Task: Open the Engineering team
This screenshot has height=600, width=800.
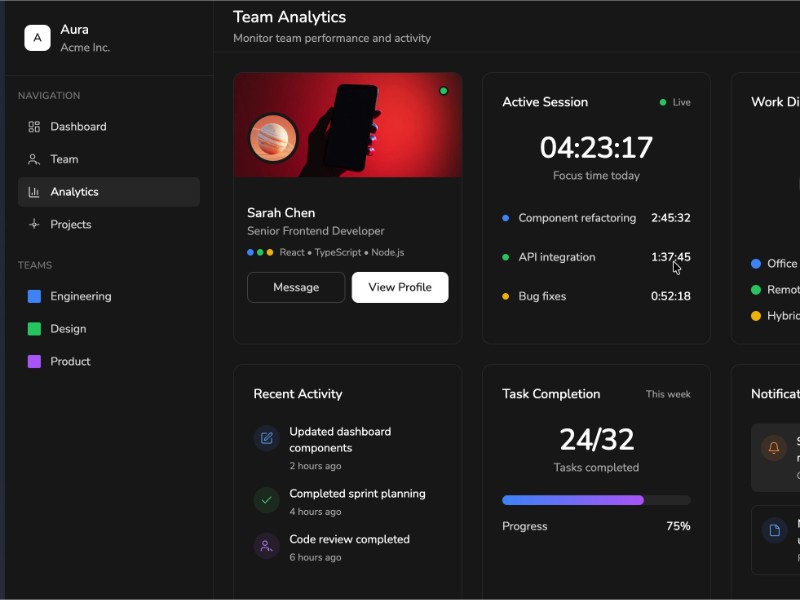Action: [x=109, y=296]
